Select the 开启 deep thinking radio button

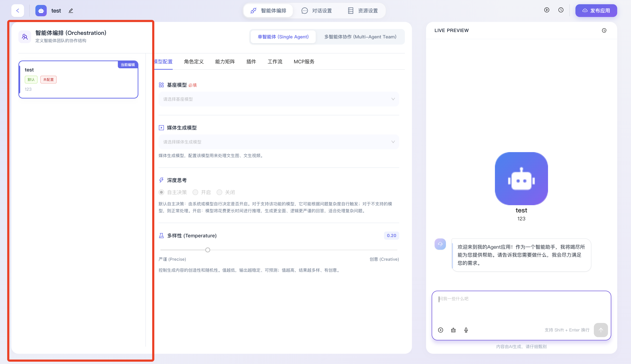tap(195, 192)
